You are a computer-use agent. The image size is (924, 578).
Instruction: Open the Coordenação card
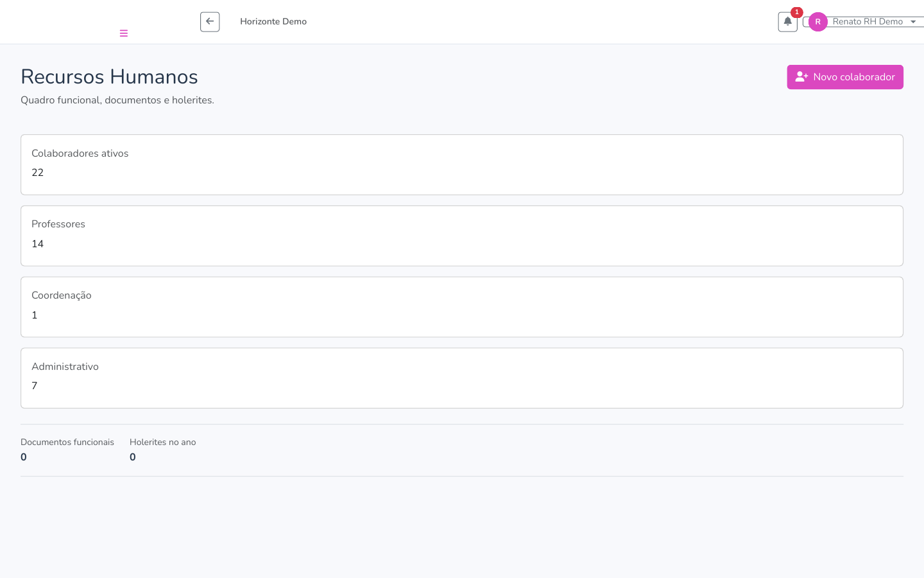click(462, 307)
